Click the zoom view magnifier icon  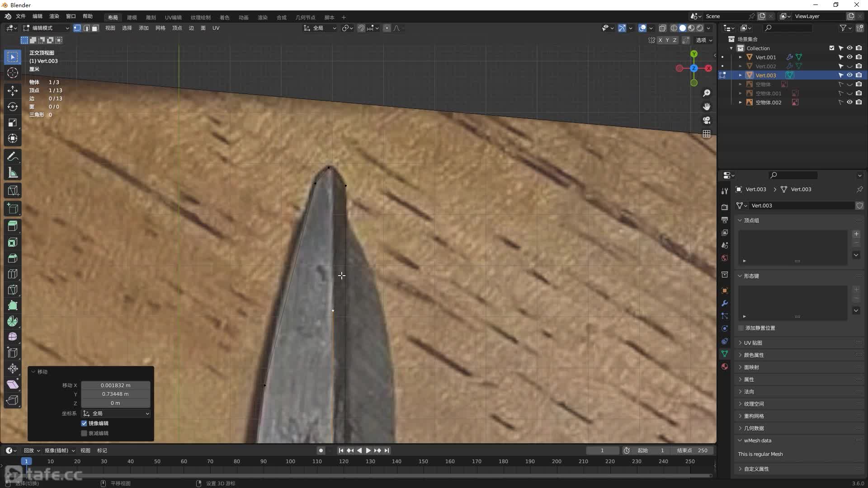707,93
